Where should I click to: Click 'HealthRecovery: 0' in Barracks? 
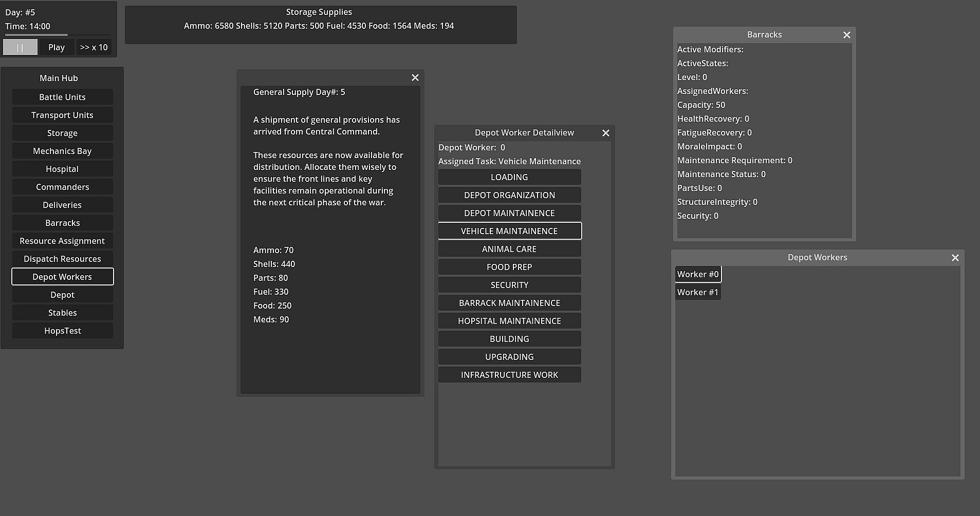tap(713, 119)
